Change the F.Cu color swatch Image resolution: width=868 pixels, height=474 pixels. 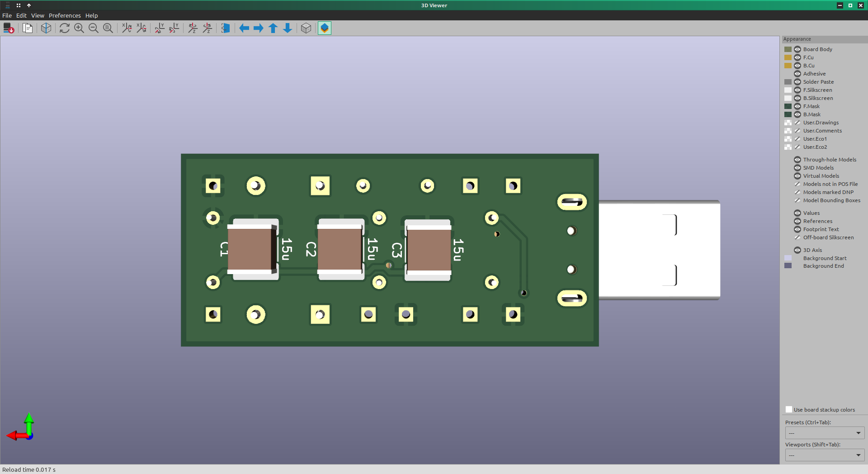[788, 57]
